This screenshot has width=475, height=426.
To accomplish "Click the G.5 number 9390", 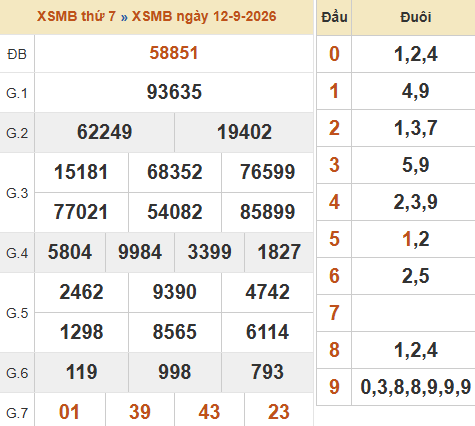I will pyautogui.click(x=175, y=292).
